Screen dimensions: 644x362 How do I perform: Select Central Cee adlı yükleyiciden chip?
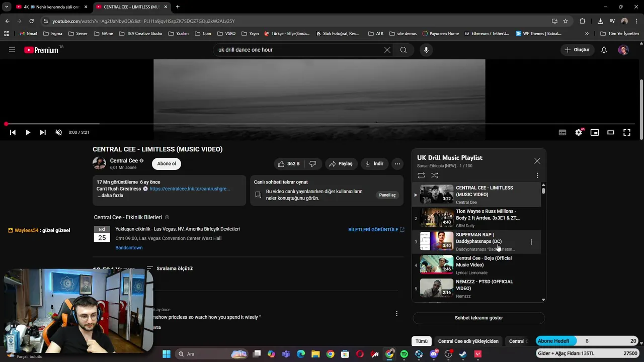coord(468,341)
